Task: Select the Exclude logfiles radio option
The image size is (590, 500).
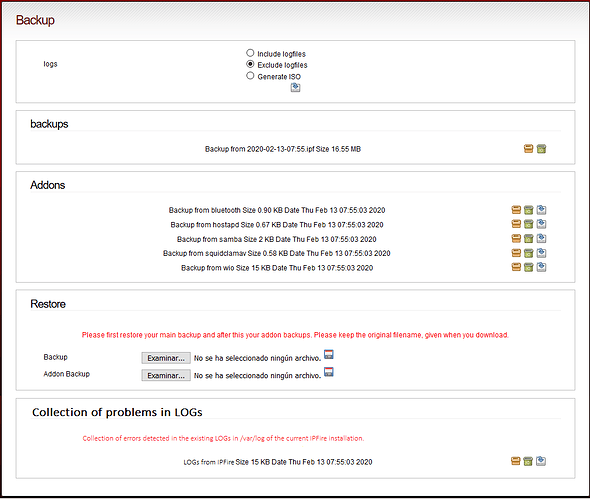Action: (x=250, y=64)
